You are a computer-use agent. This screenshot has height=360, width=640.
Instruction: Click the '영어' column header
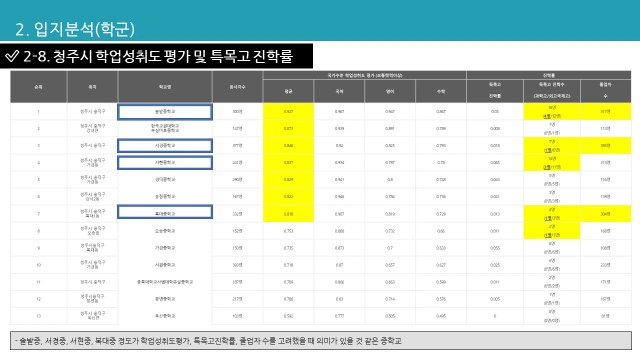tap(390, 91)
